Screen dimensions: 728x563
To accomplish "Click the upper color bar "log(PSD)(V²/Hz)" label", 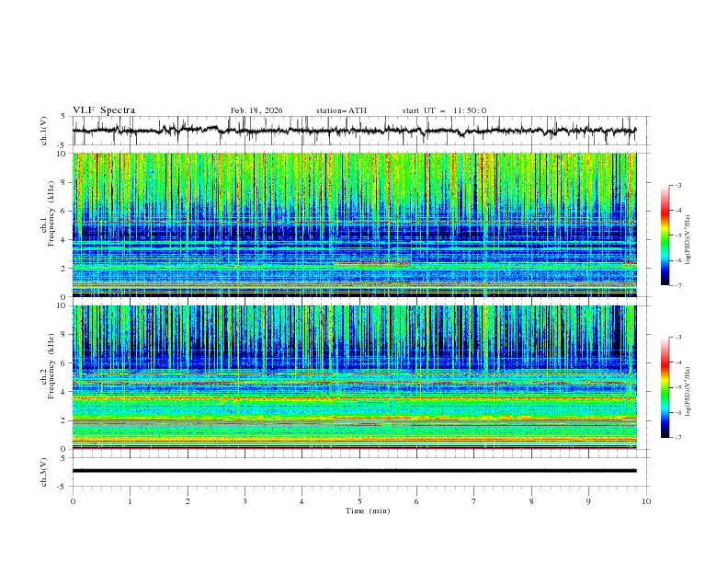I will 688,240.
